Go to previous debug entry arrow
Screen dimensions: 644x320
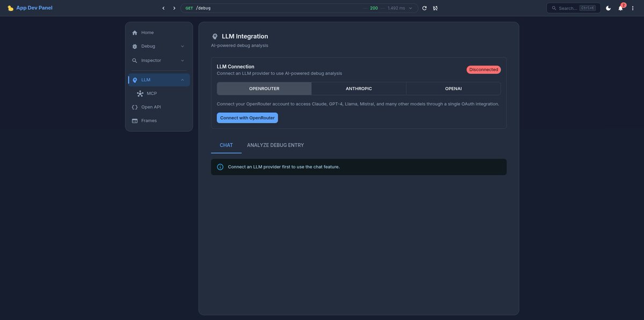pos(163,8)
